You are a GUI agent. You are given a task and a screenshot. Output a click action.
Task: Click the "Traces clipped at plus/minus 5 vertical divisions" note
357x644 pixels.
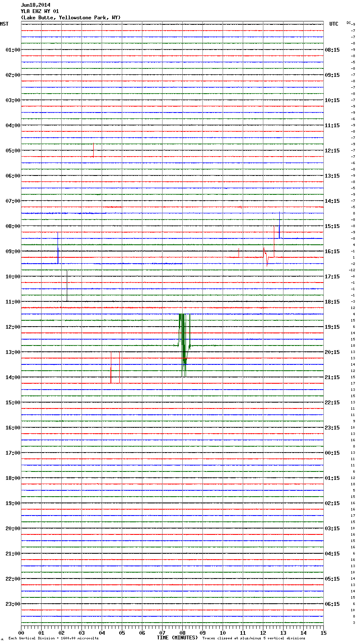(x=254, y=639)
